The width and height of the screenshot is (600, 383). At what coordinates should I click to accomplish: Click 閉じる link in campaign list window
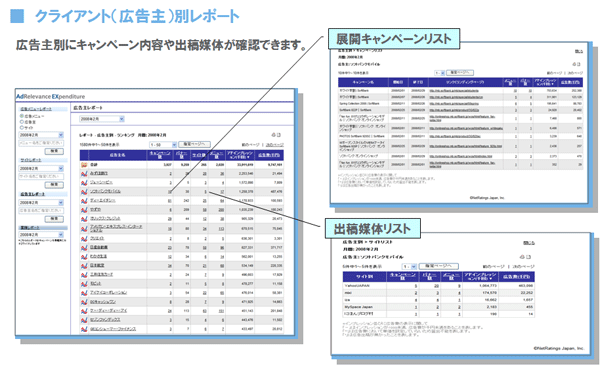click(x=579, y=51)
